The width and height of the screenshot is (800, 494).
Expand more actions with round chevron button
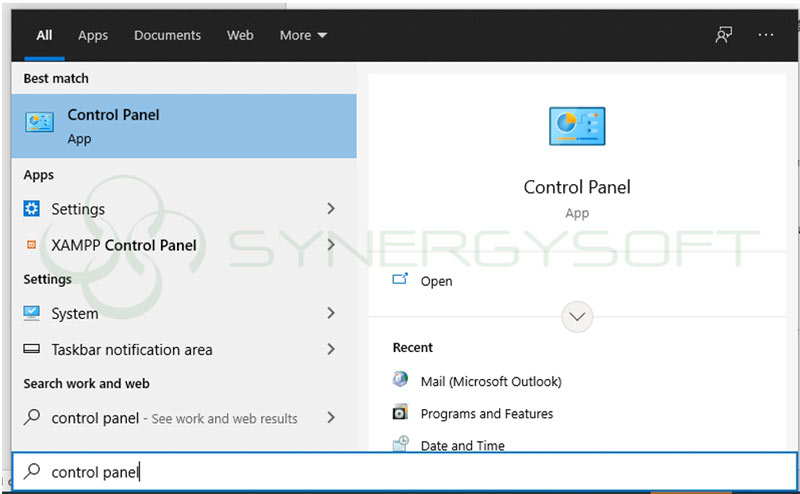(577, 316)
